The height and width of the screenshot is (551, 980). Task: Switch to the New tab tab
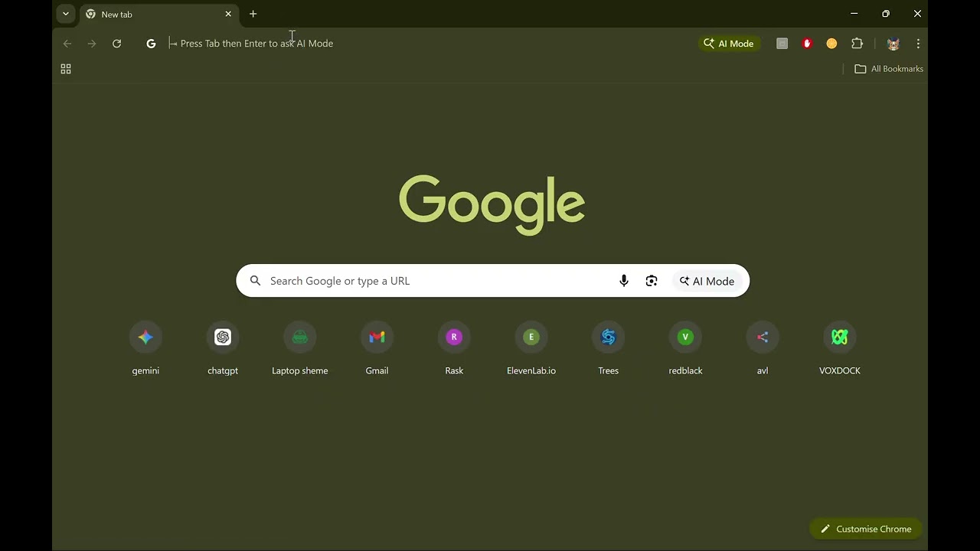[159, 14]
